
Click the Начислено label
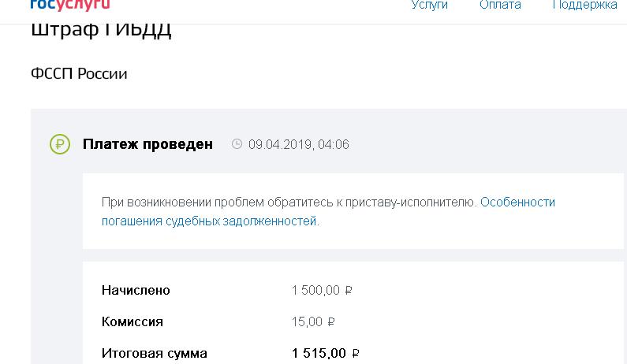pos(136,290)
